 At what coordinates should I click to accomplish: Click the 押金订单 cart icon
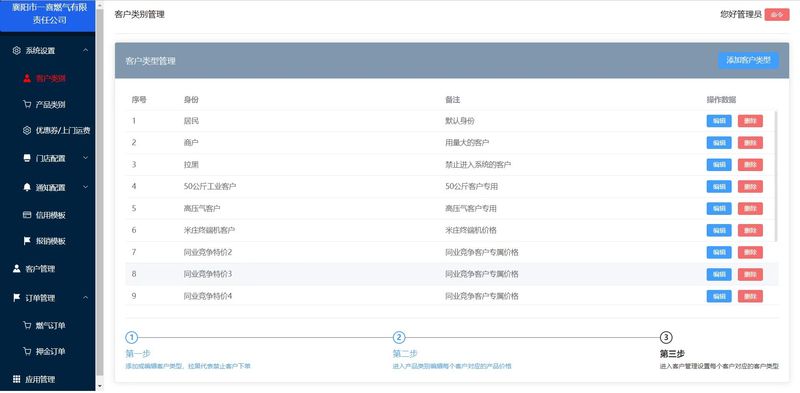point(27,352)
